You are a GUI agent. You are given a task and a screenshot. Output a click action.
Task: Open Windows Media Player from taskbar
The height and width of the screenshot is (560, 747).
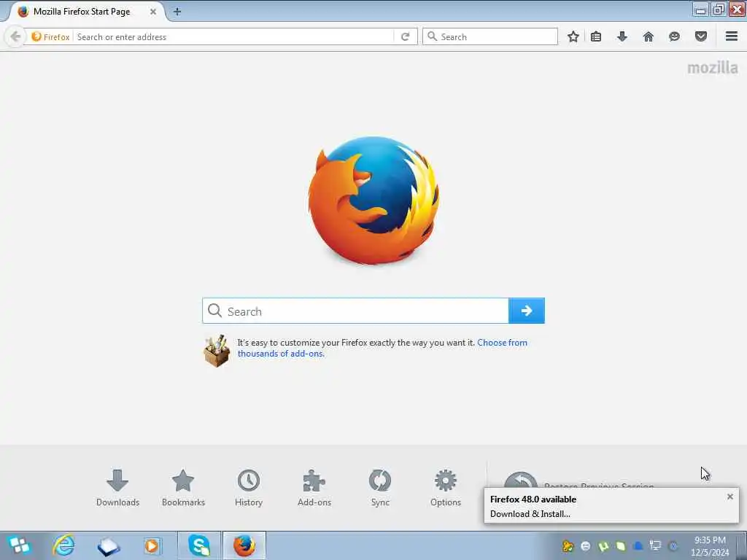pyautogui.click(x=152, y=545)
